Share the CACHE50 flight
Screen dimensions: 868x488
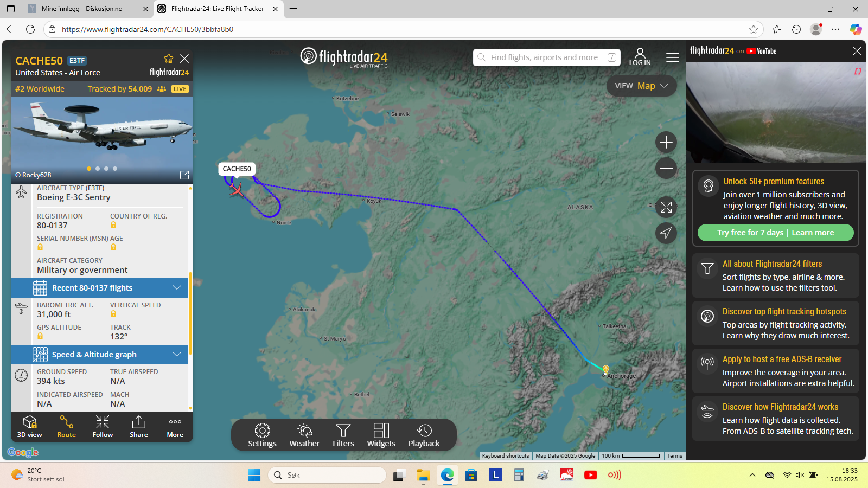[x=139, y=427]
